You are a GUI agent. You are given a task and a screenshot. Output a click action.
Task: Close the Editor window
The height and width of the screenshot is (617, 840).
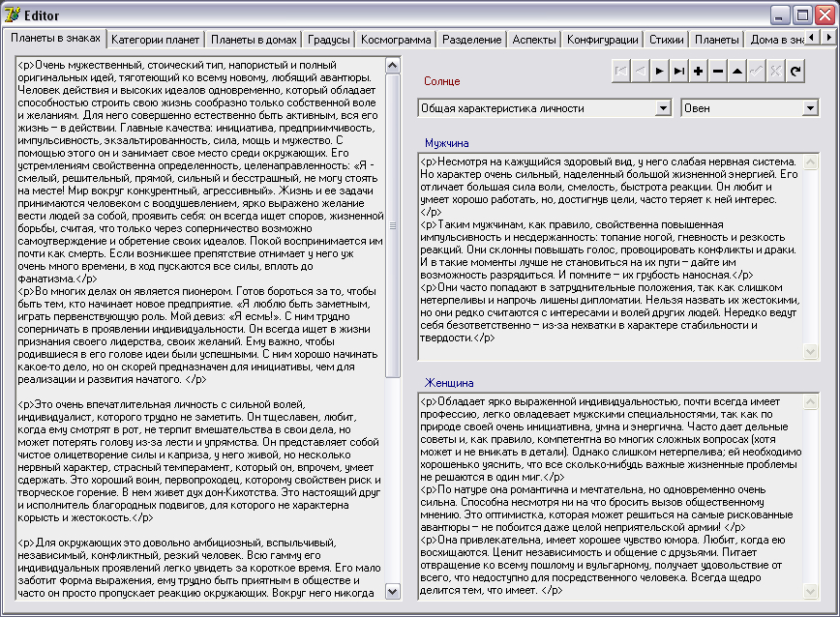pyautogui.click(x=825, y=15)
